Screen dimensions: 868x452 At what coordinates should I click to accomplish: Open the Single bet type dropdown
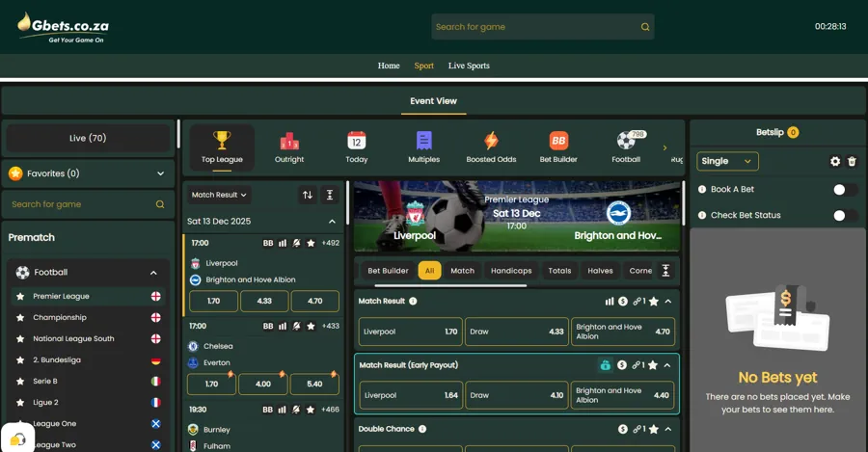pyautogui.click(x=727, y=162)
